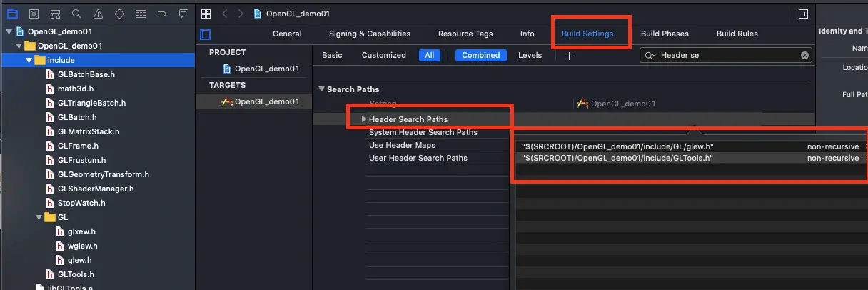Add a build setting with plus button

[x=569, y=56]
